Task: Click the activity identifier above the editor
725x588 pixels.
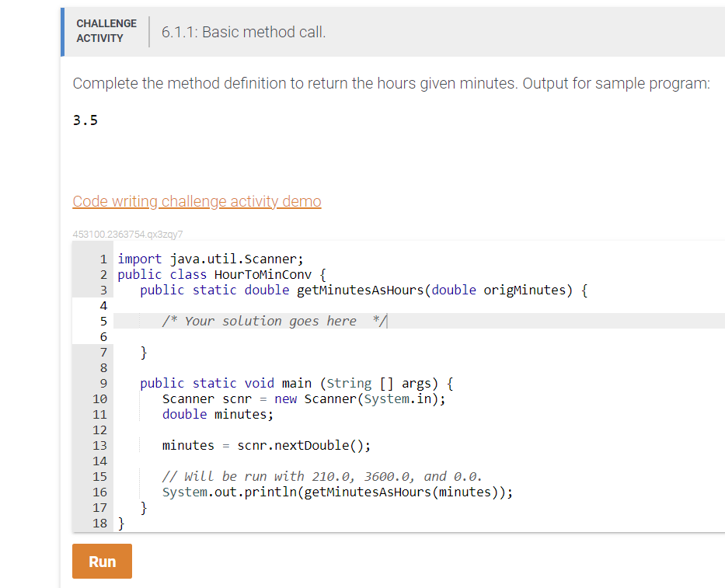Action: [127, 234]
